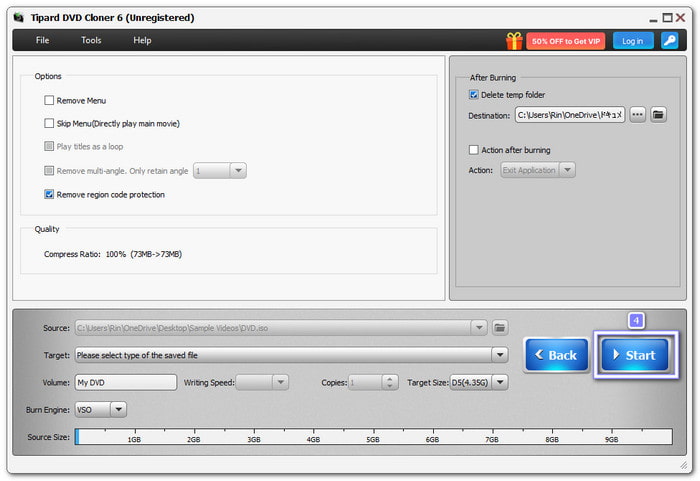Open the Target Size dropdown
Viewport: 700px width, 481px height.
pos(500,382)
